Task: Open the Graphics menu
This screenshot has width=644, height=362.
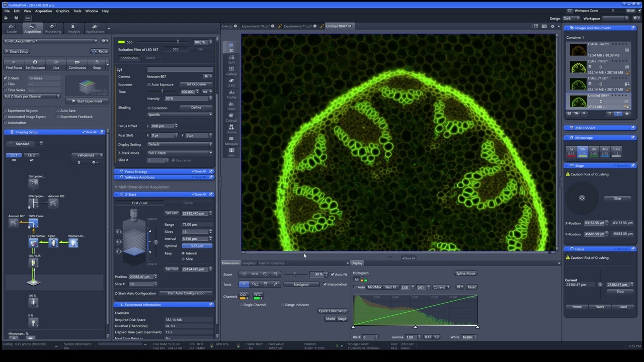Action: click(x=63, y=11)
